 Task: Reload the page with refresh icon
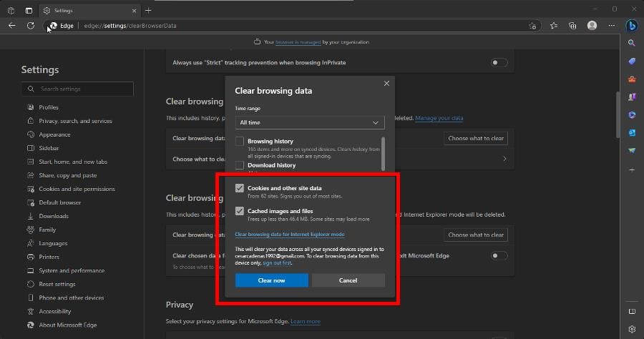coord(31,26)
